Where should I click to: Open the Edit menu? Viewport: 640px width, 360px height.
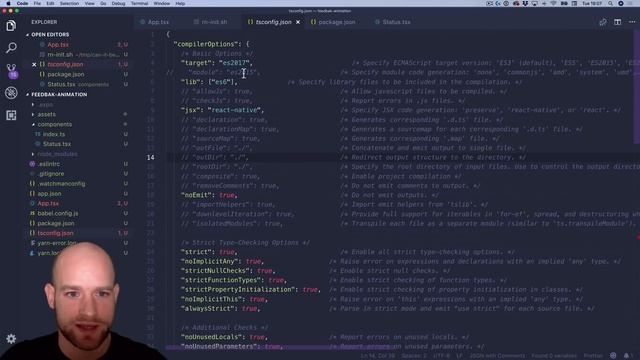point(50,3)
